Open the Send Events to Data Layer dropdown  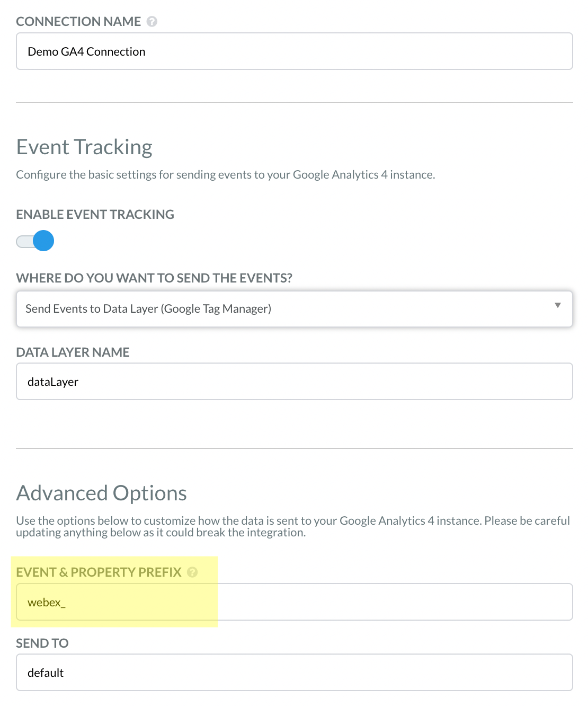295,308
